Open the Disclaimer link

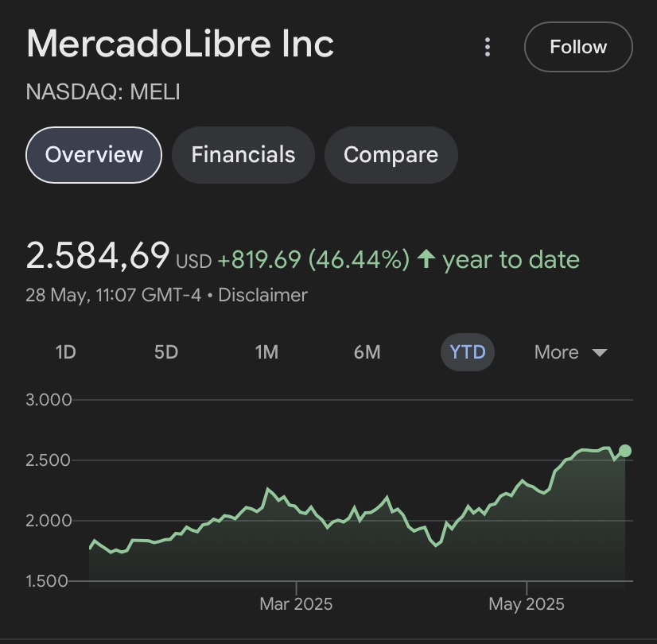262,295
